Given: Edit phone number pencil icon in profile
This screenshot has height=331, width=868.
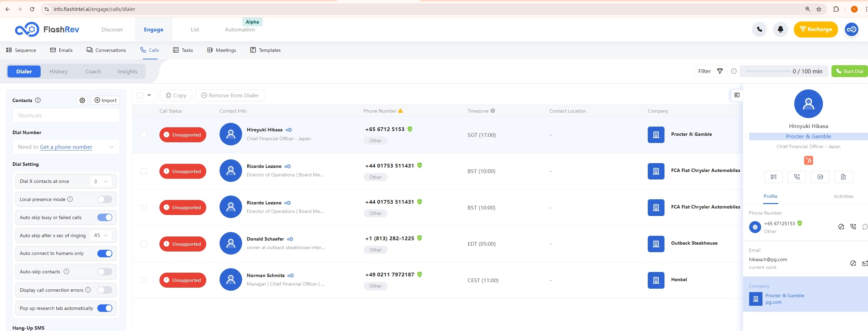Looking at the screenshot, I should pyautogui.click(x=841, y=227).
